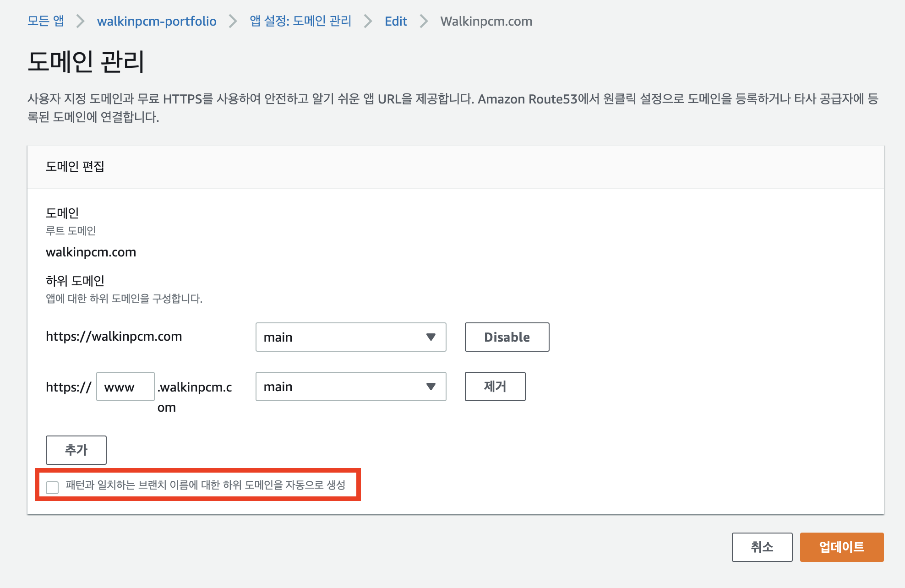The width and height of the screenshot is (905, 588).
Task: Click the '추가' button to add subdomain
Action: [76, 450]
